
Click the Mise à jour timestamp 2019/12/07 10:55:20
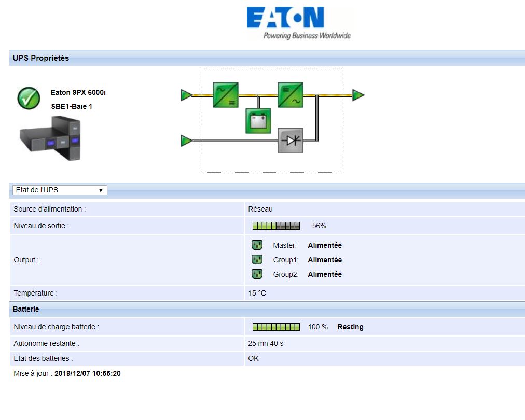[87, 373]
